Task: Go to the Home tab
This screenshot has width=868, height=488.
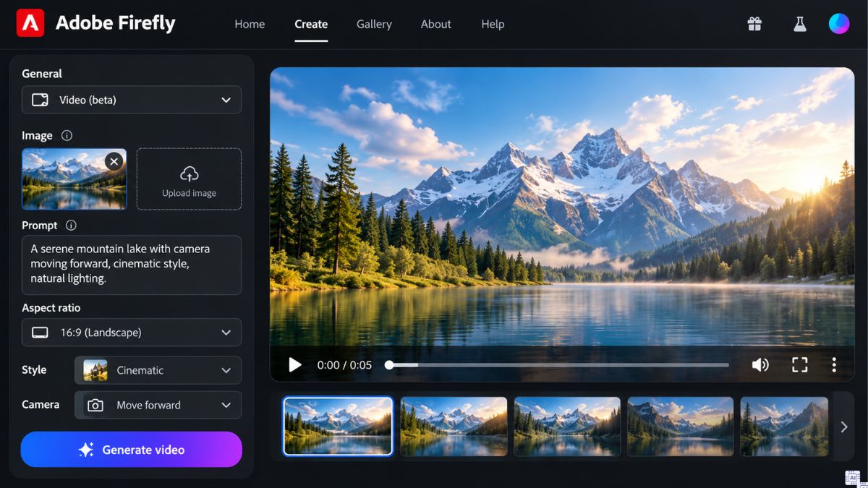Action: click(x=250, y=24)
